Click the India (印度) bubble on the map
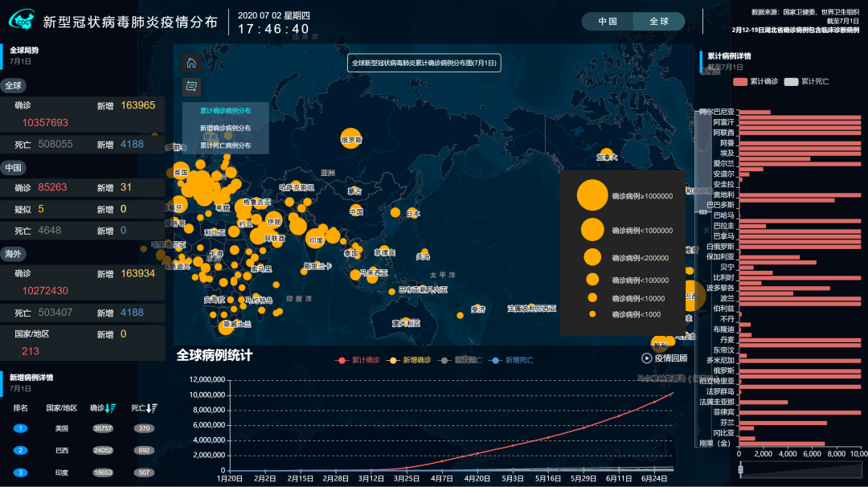The width and height of the screenshot is (868, 487). [x=316, y=239]
